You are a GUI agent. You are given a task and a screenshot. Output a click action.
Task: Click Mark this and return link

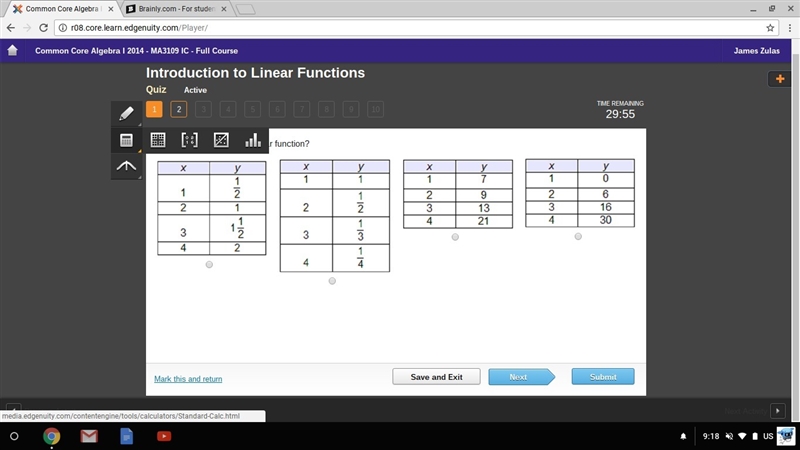188,379
